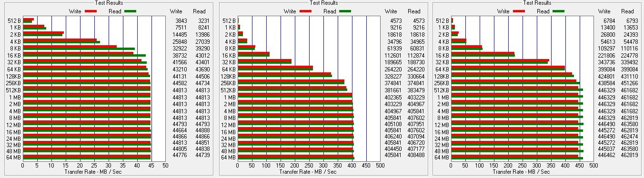Click the red Write legend swatch in the leftmost chart
644x178 pixels.
pyautogui.click(x=91, y=11)
